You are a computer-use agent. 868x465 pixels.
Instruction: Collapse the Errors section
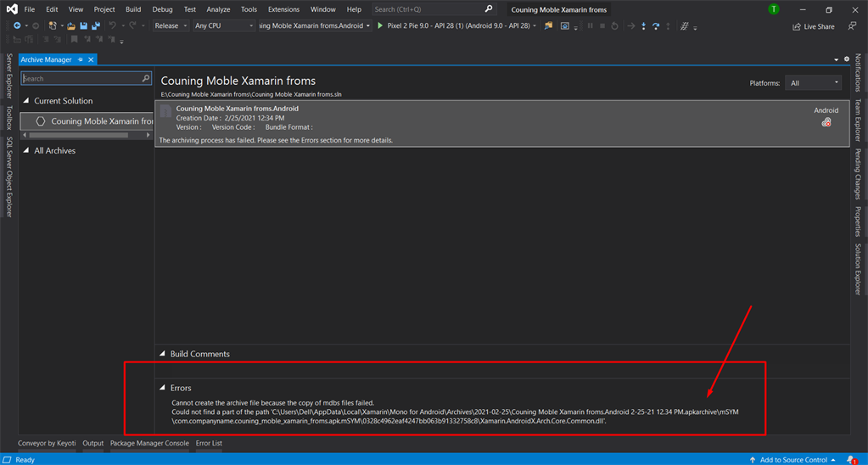coord(162,388)
